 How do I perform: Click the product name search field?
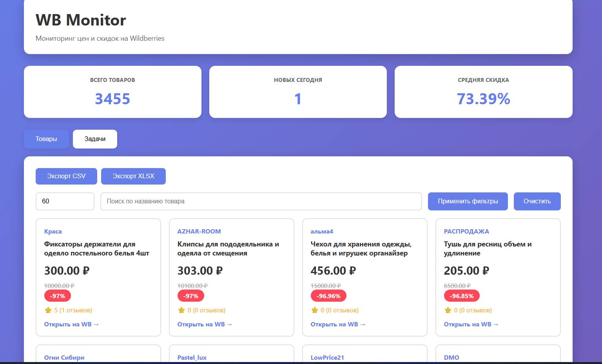(x=261, y=201)
